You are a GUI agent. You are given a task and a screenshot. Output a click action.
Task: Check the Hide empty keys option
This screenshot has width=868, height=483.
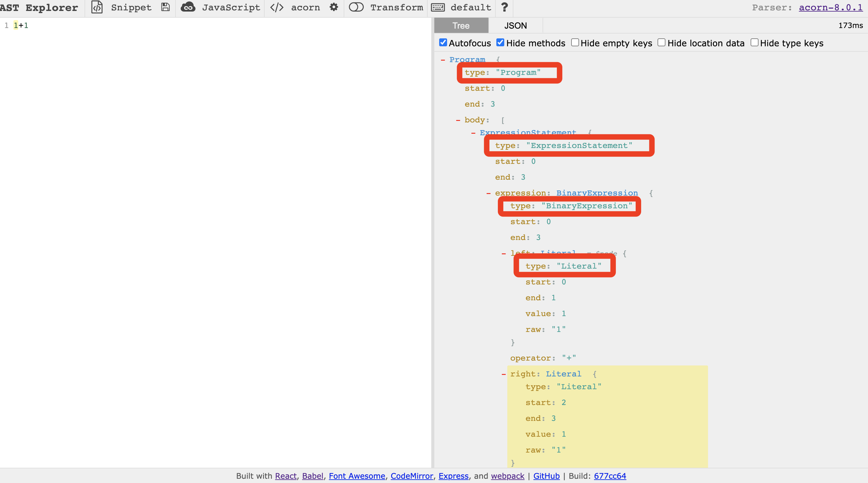pyautogui.click(x=575, y=43)
